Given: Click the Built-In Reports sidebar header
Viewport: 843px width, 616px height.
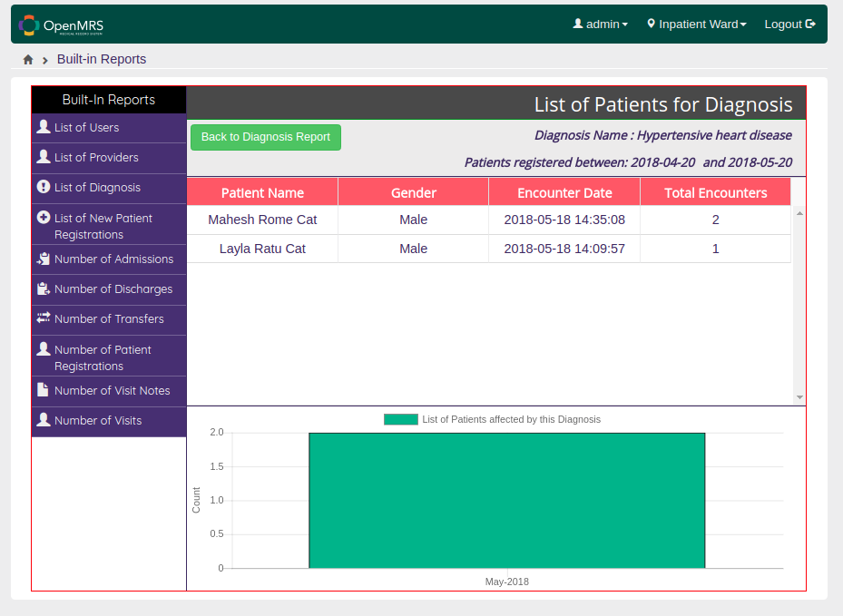Looking at the screenshot, I should tap(109, 100).
